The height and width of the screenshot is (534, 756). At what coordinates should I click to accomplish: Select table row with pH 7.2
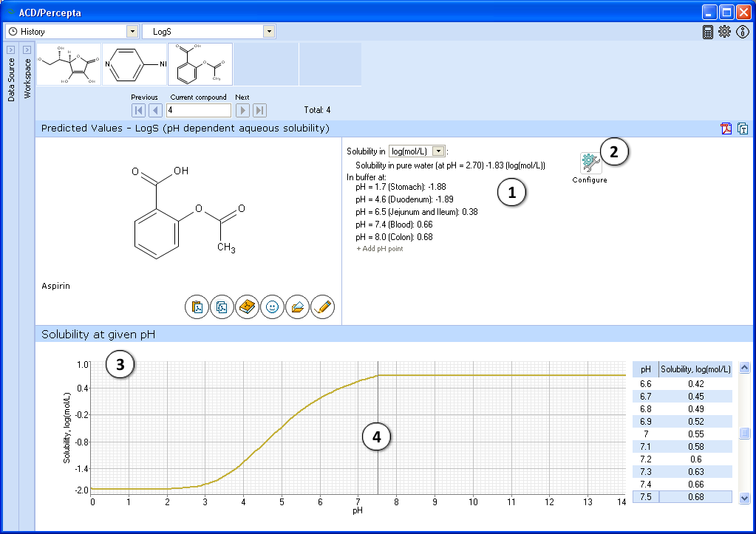(682, 459)
